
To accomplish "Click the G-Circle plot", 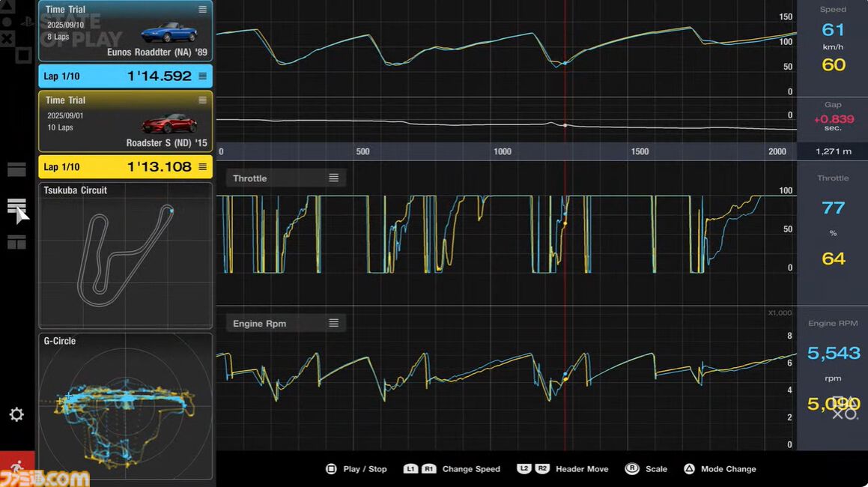I will tap(126, 408).
